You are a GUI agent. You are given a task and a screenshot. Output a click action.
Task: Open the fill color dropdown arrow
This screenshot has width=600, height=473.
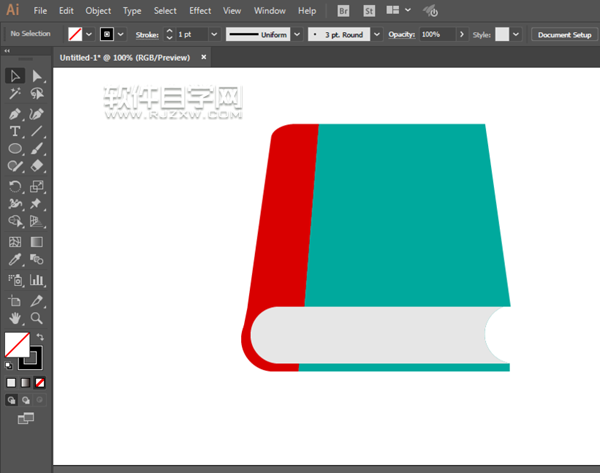click(89, 34)
